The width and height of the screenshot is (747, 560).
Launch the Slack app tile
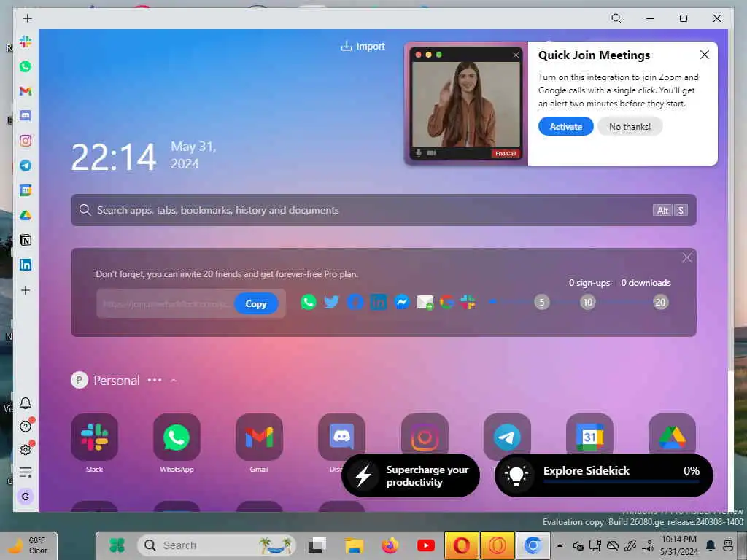tap(94, 437)
